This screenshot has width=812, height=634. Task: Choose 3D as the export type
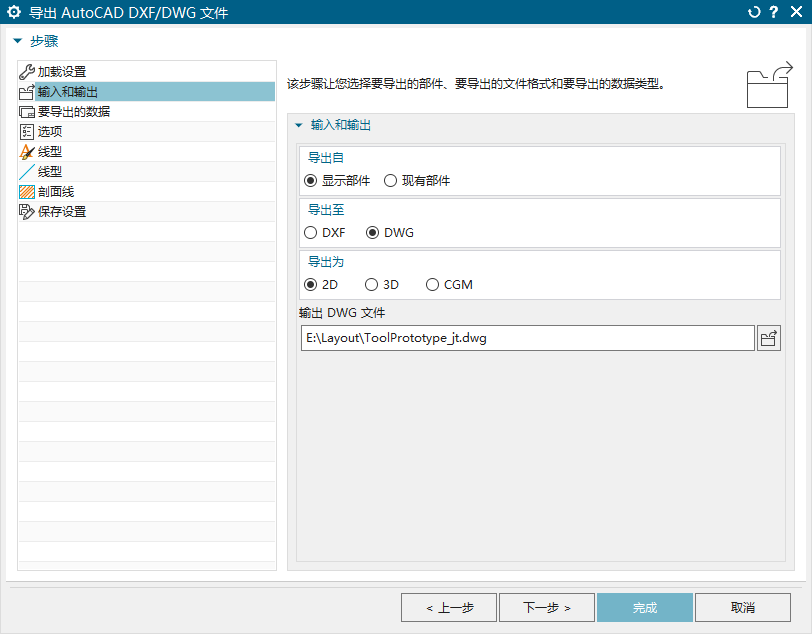(x=371, y=284)
